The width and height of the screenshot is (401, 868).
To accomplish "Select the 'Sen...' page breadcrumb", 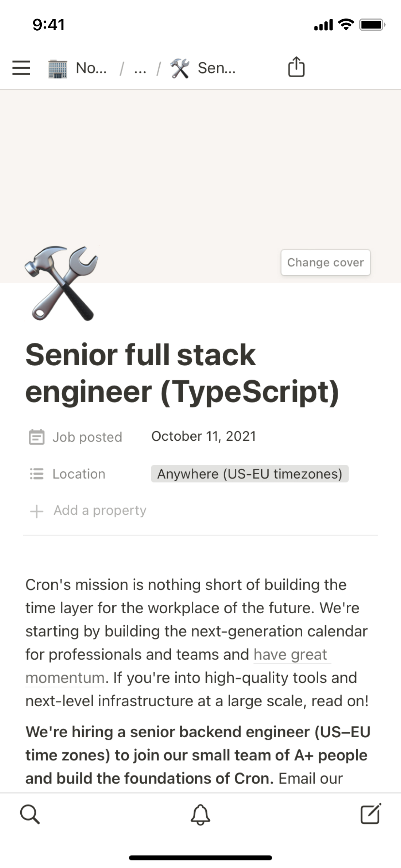I will pyautogui.click(x=216, y=68).
